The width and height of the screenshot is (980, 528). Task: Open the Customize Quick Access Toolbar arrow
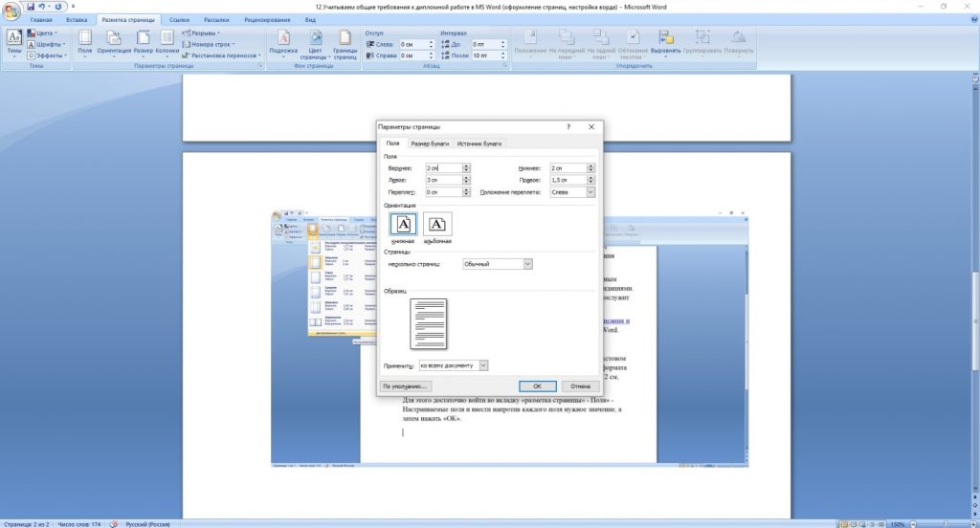pyautogui.click(x=73, y=7)
